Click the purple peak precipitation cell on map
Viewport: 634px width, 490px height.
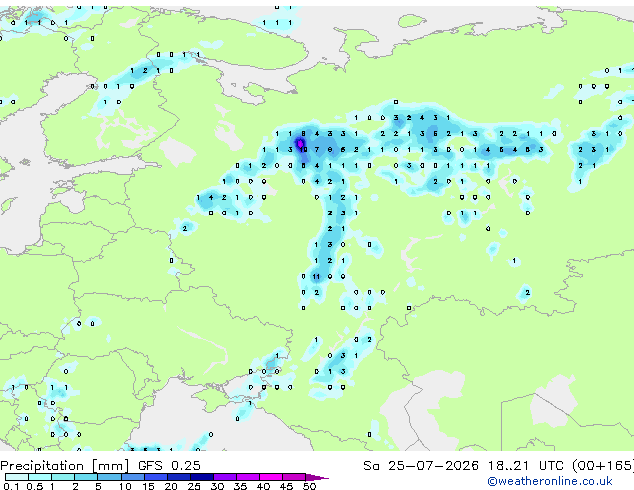tap(300, 144)
